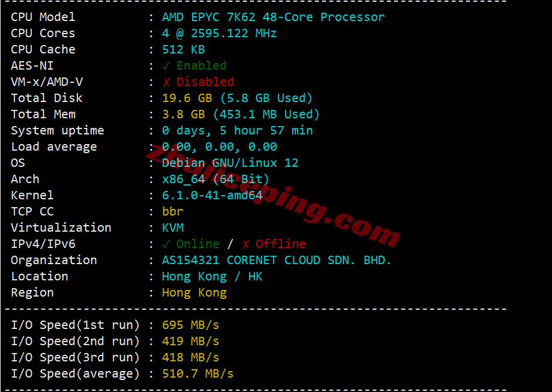Click the yellow Hong Kong region value

194,293
